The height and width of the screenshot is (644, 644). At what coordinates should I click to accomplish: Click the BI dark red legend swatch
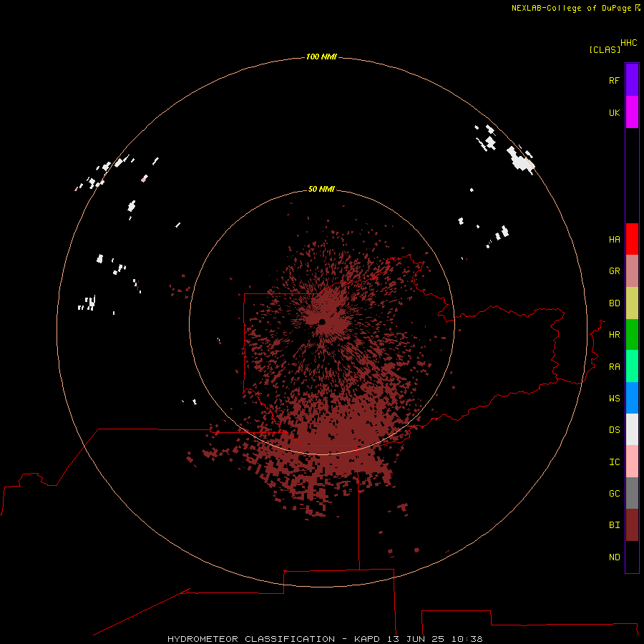click(632, 525)
